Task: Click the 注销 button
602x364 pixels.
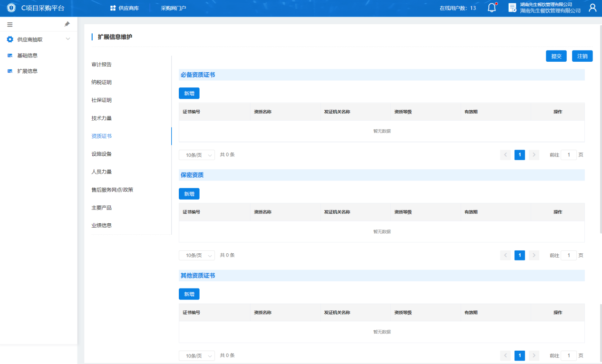Action: coord(582,56)
